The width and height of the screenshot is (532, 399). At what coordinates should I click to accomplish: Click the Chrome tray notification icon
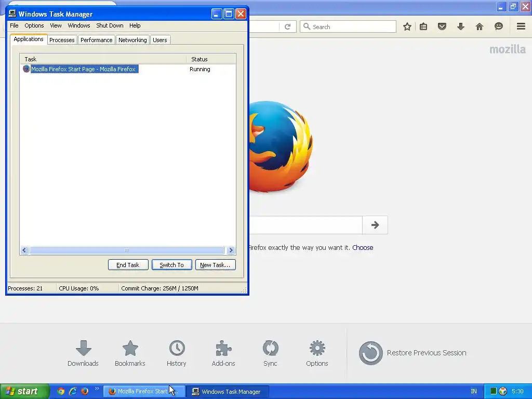503,391
